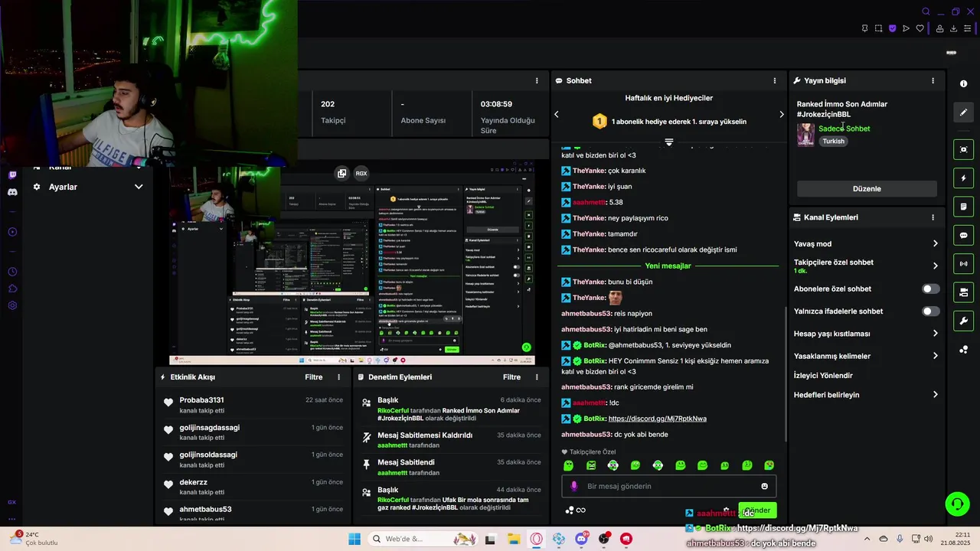Click the document notes icon in right toolbar
Image resolution: width=980 pixels, height=551 pixels.
coord(964,207)
